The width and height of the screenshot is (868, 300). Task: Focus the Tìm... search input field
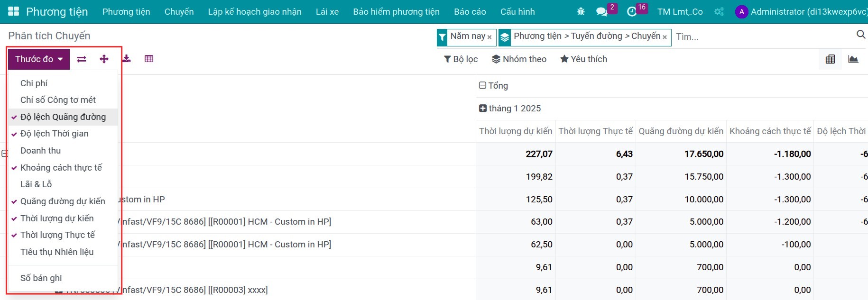click(x=764, y=36)
